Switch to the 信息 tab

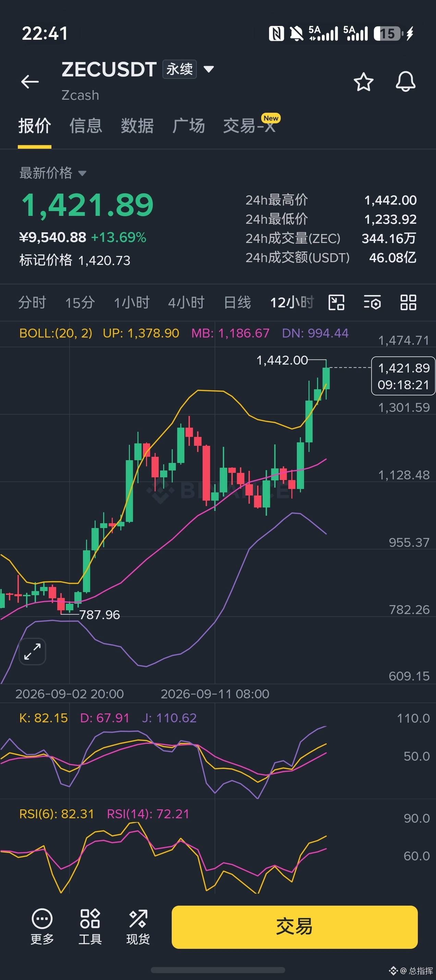pos(86,125)
